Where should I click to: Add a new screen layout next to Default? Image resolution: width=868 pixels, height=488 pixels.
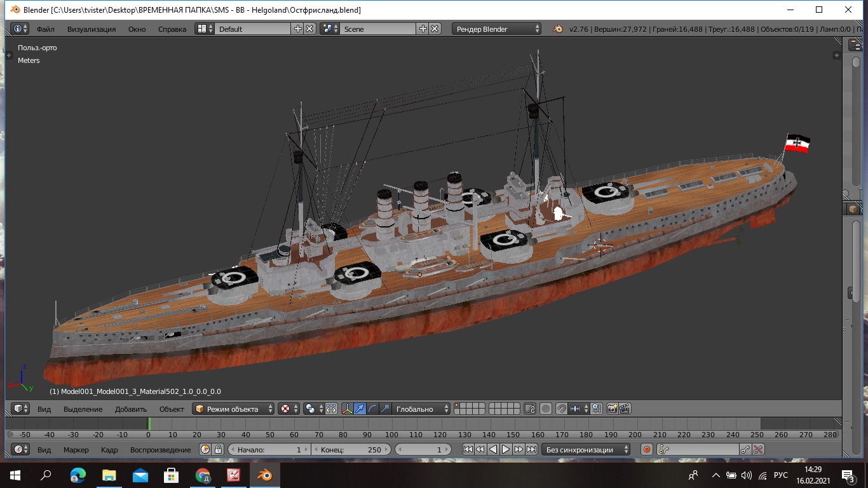click(x=297, y=29)
